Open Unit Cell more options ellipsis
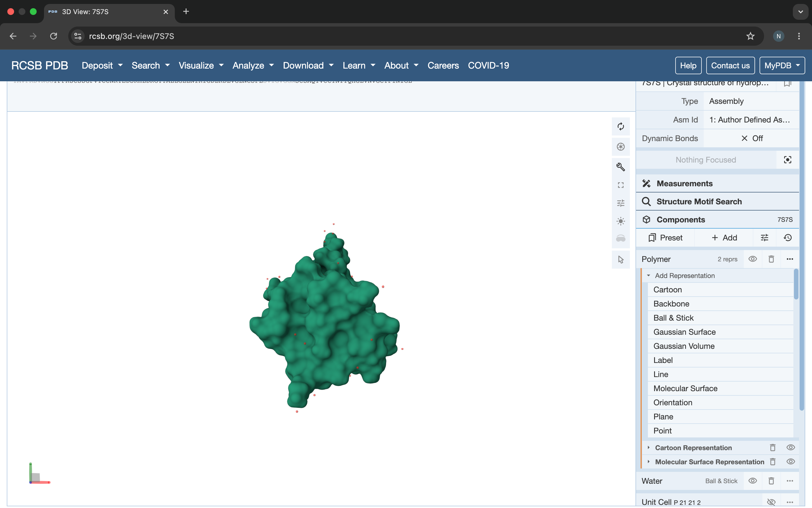The image size is (812, 508). [x=789, y=502]
